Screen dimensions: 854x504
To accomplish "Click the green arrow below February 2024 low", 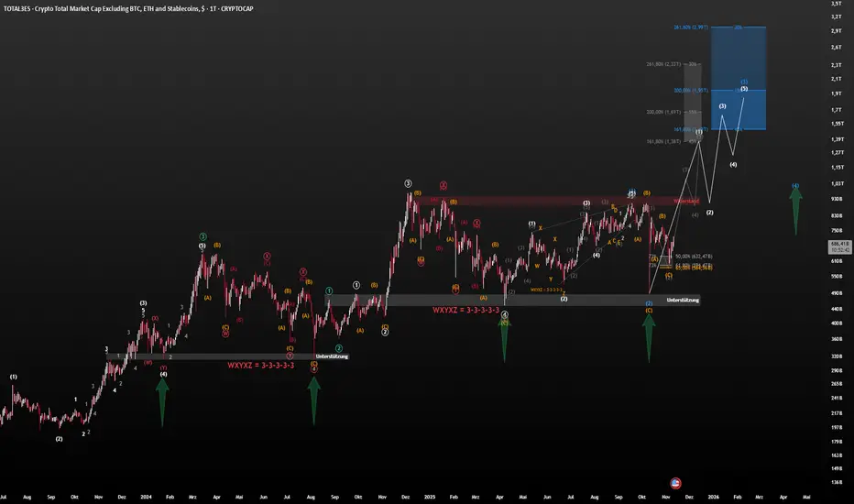I will pos(162,403).
